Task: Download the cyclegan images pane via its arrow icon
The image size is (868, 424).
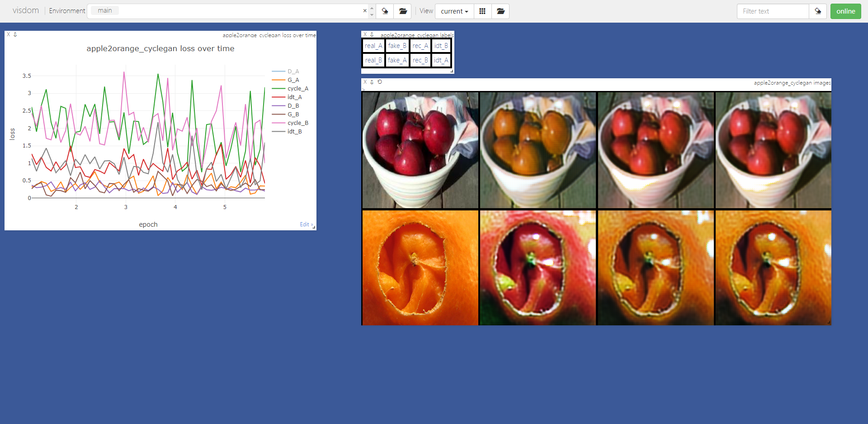Action: (x=372, y=82)
